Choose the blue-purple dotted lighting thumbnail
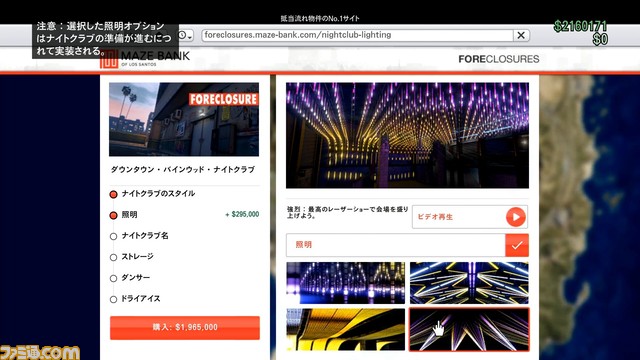This screenshot has width=640, height=360. point(346,283)
